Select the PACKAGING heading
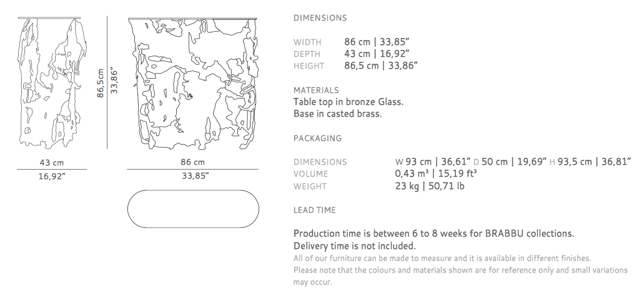The image size is (644, 307). point(317,139)
